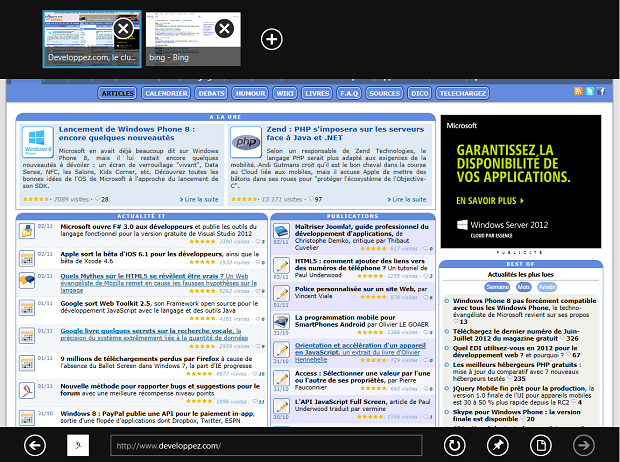Open Google sort Web Toolkit 2.5 item
The height and width of the screenshot is (462, 620).
(x=159, y=307)
